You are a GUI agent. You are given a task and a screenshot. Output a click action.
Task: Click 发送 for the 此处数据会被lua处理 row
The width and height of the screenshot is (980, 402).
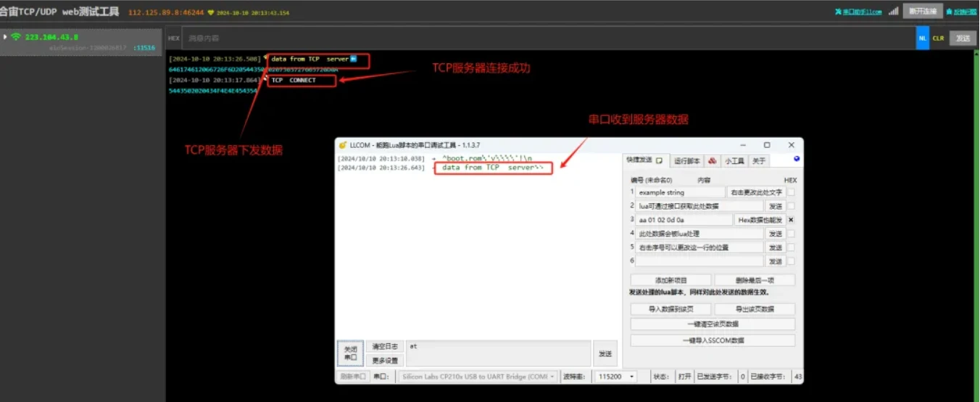pyautogui.click(x=776, y=234)
